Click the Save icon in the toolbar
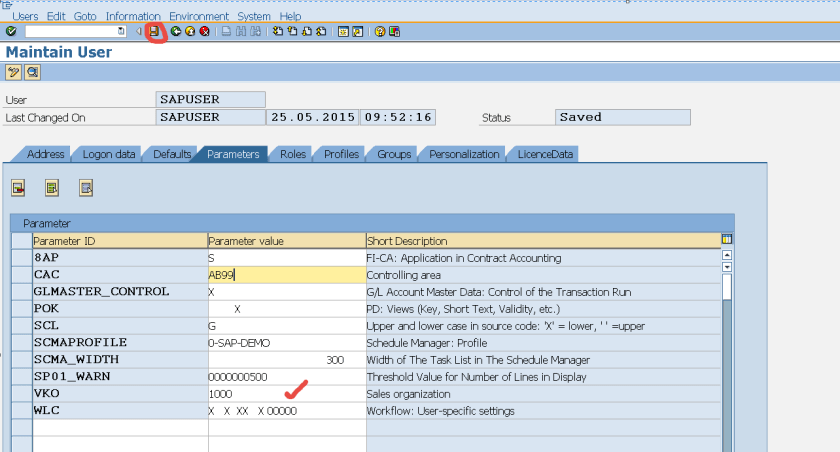This screenshot has width=840, height=452. pos(155,31)
